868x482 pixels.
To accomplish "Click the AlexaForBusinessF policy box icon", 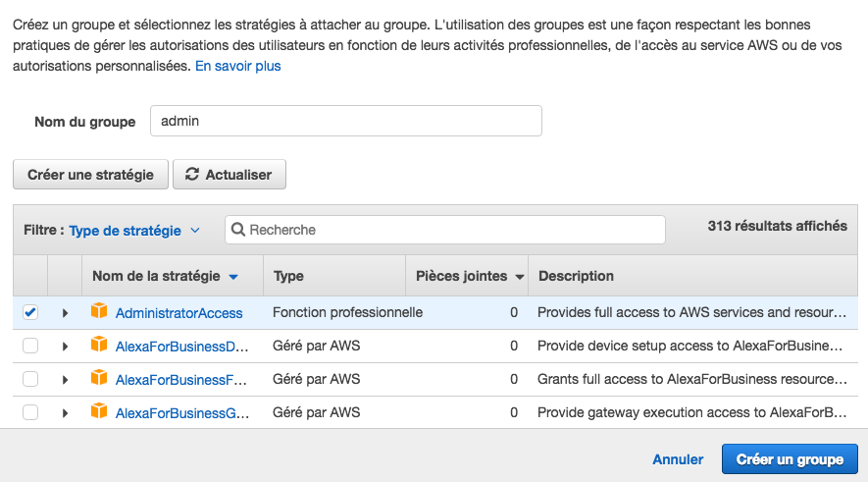I will (x=98, y=379).
